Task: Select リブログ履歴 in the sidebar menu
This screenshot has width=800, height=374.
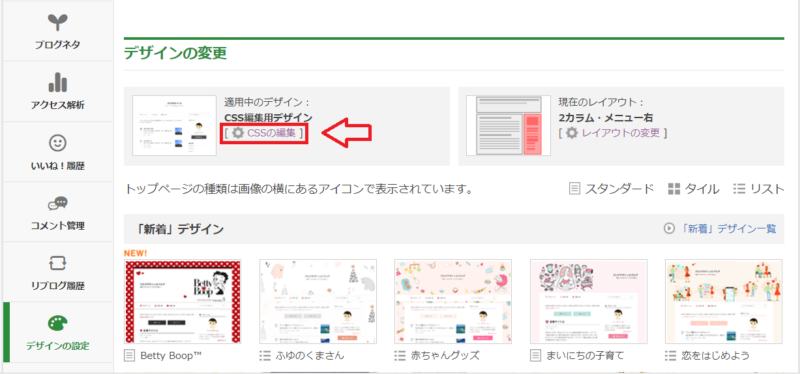Action: point(58,272)
